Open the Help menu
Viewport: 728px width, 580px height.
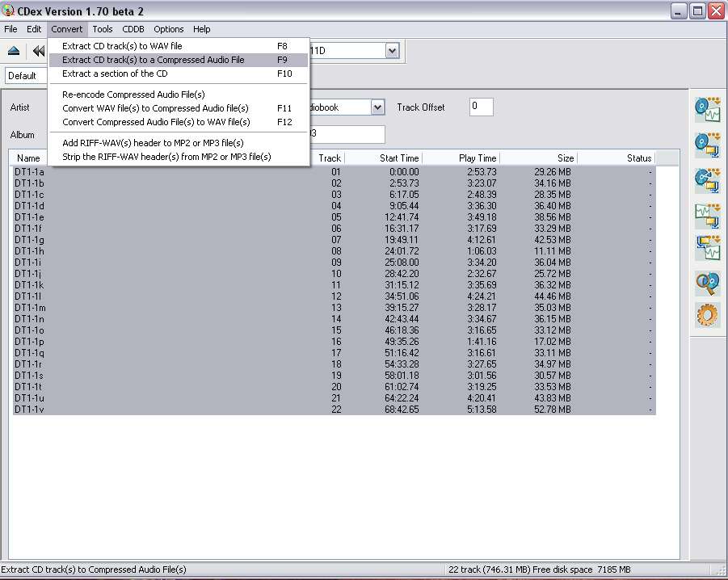coord(202,29)
